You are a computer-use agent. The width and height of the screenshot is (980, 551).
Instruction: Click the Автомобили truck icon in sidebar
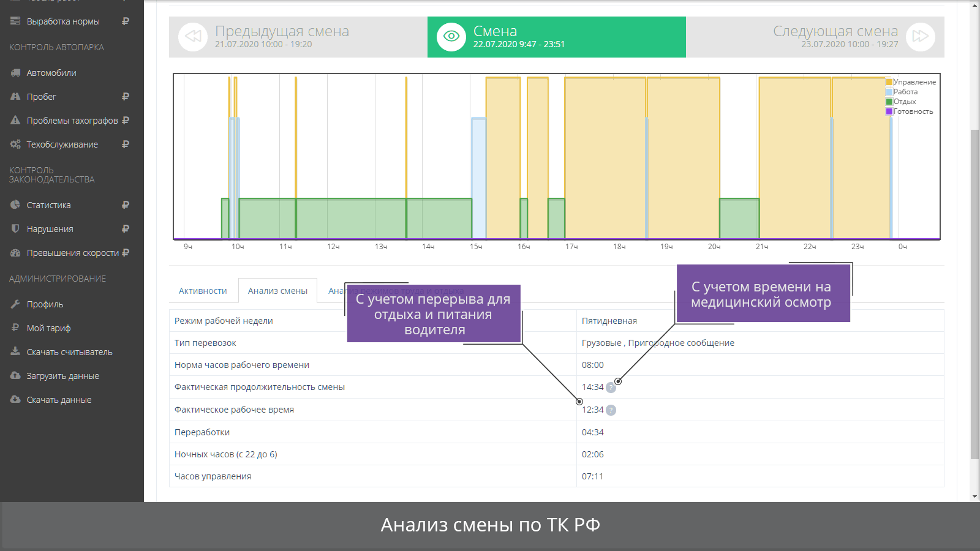coord(15,72)
